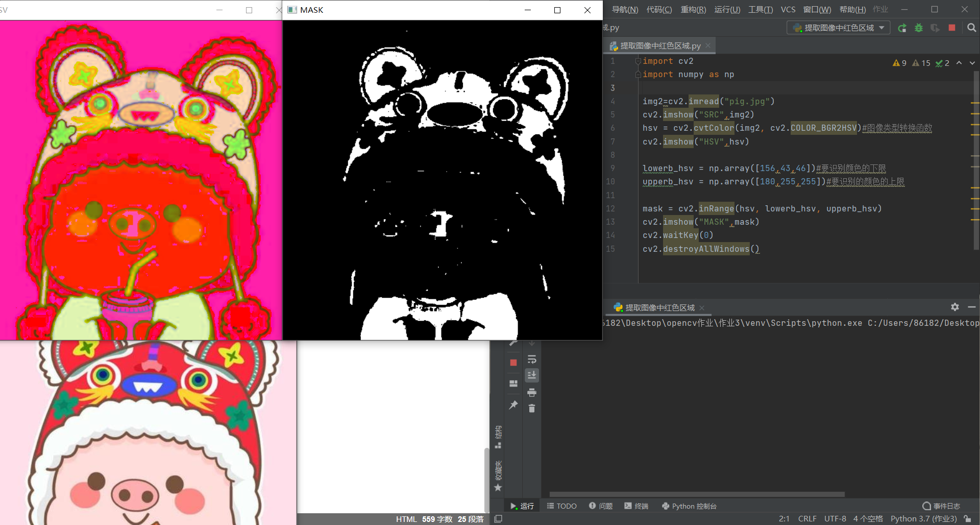Open the 结构 side tool window
The height and width of the screenshot is (525, 980).
coord(498,437)
